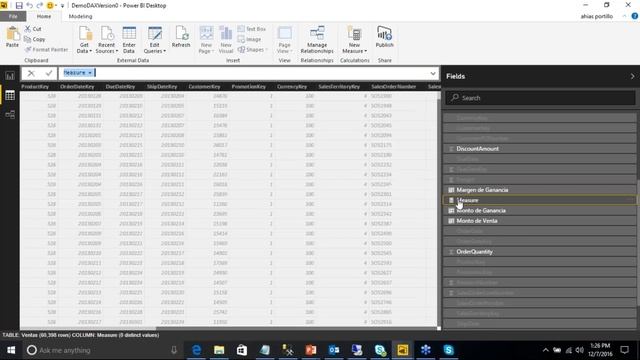The height and width of the screenshot is (360, 640).
Task: Click the CurrencyKey column header
Action: pyautogui.click(x=292, y=87)
